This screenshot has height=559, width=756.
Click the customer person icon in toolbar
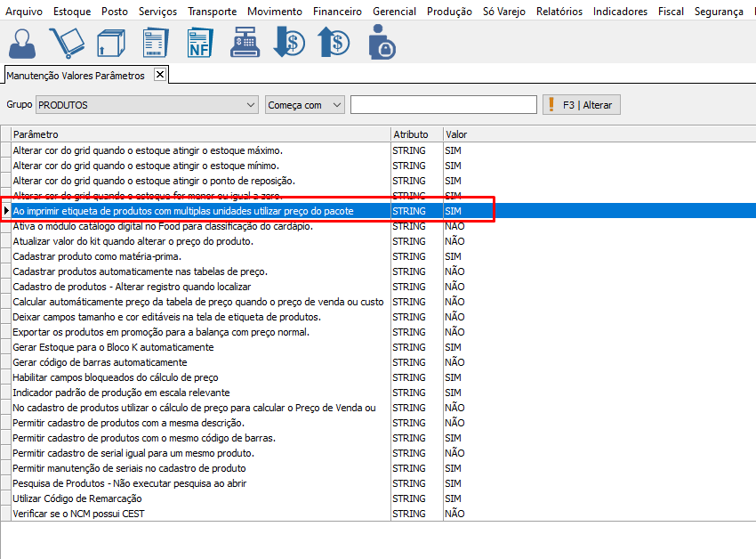23,43
